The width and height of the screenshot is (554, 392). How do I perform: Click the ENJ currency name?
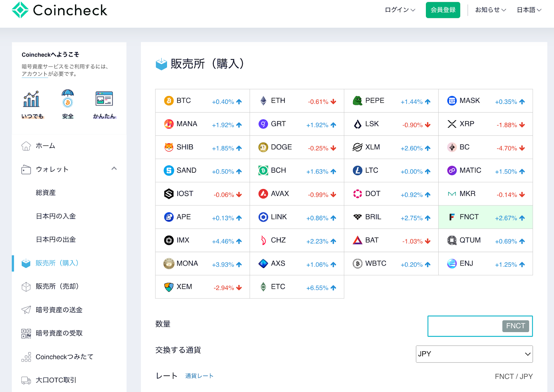[466, 263]
